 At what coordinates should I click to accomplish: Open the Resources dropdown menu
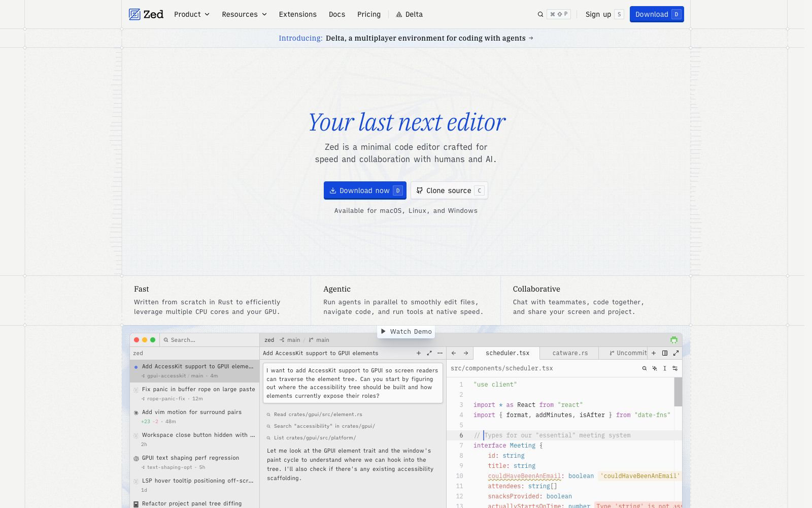coord(244,14)
